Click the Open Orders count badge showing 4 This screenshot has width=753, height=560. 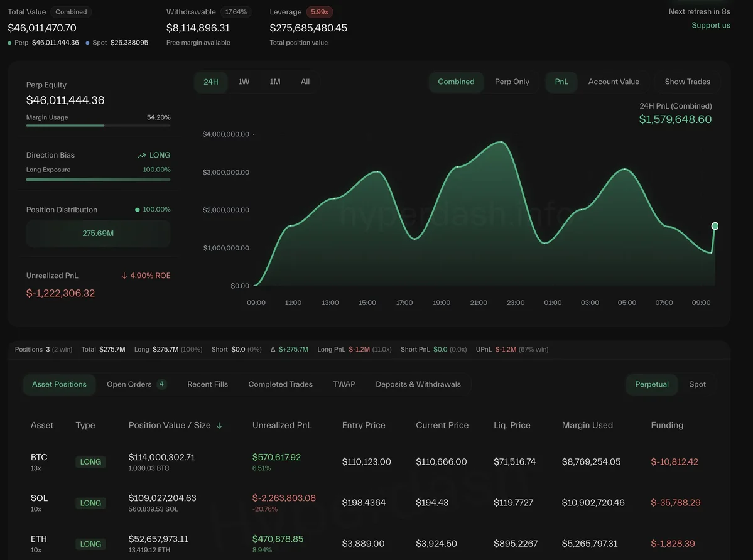[x=161, y=384]
